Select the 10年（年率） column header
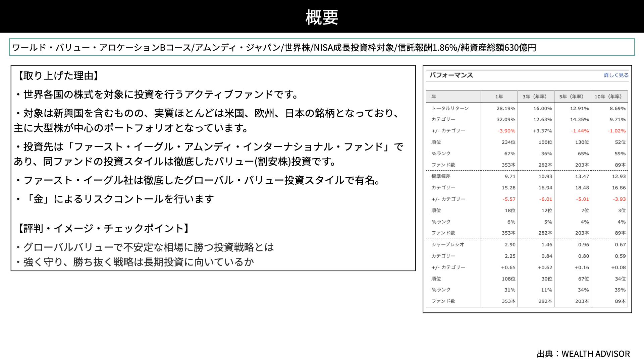This screenshot has height=362, width=644. (x=608, y=97)
